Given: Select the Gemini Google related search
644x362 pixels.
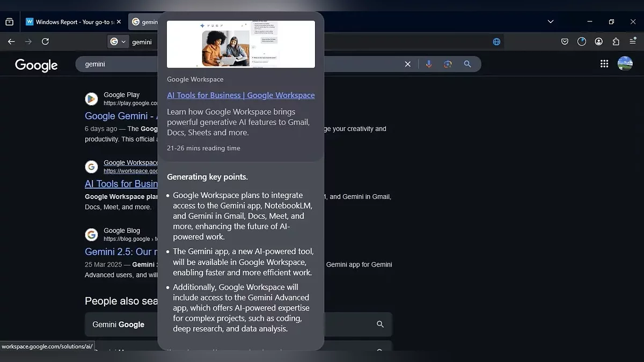Looking at the screenshot, I should click(x=119, y=324).
